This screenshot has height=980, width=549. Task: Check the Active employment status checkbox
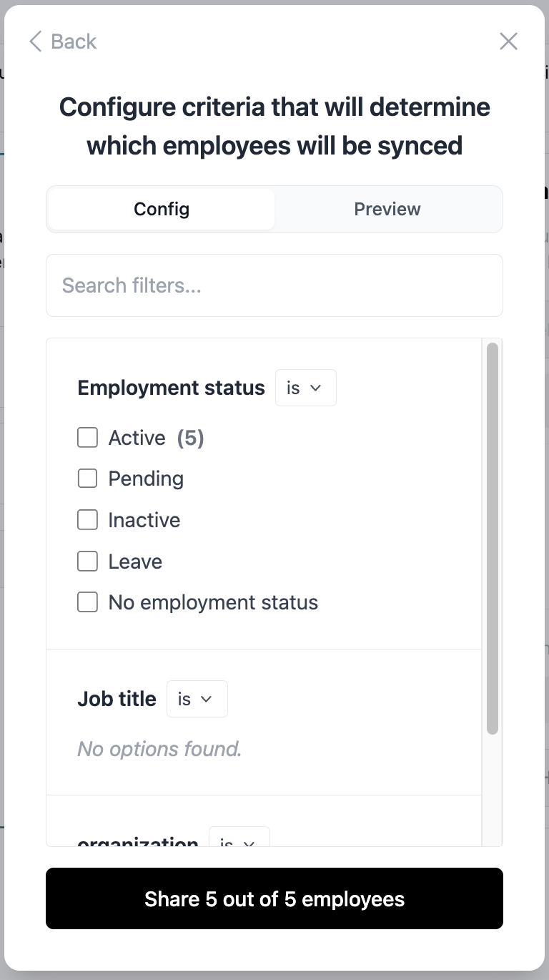tap(87, 438)
